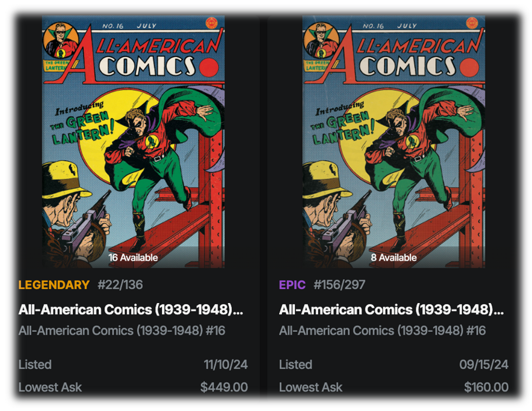Viewport: 532px width, 411px height.
Task: Open the right All-American Comics (1939-1948) bold title
Action: point(391,310)
